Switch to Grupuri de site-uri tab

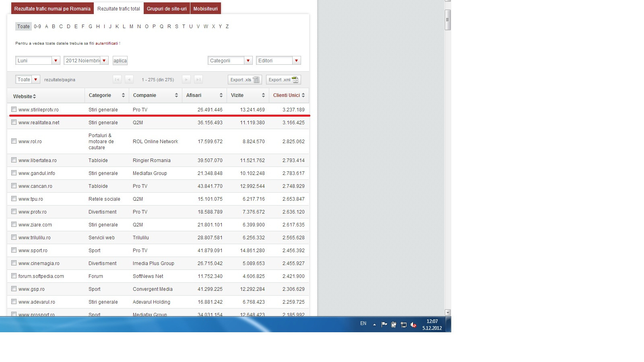click(167, 8)
